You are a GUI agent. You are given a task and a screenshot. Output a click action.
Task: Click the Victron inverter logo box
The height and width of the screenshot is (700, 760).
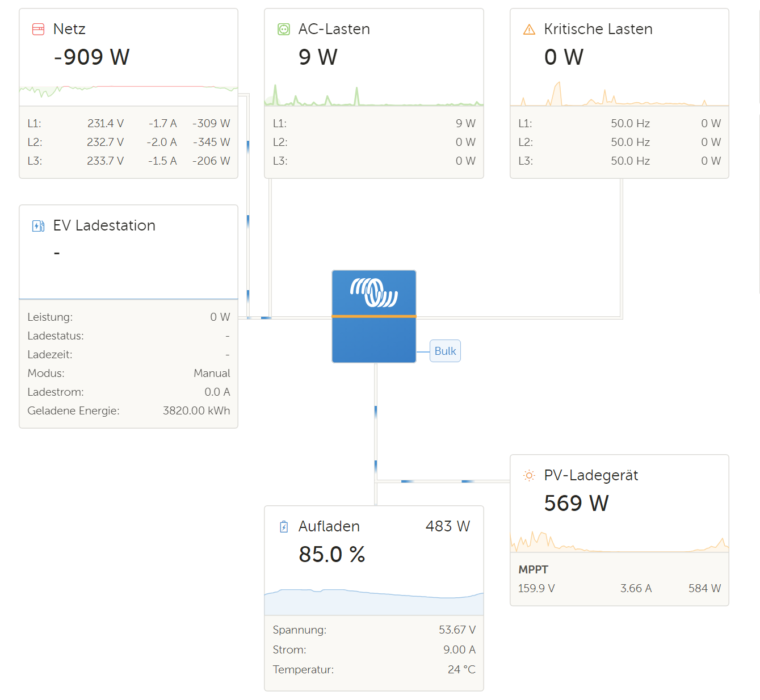(x=374, y=316)
